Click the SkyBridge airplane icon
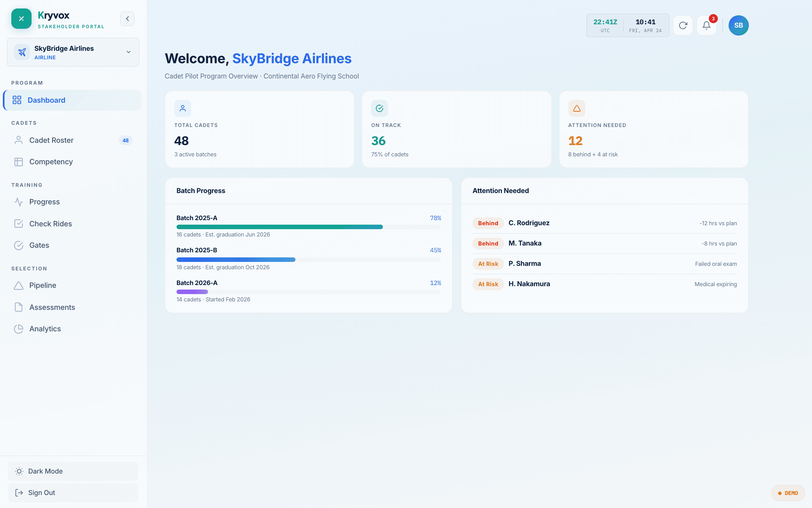 (22, 52)
